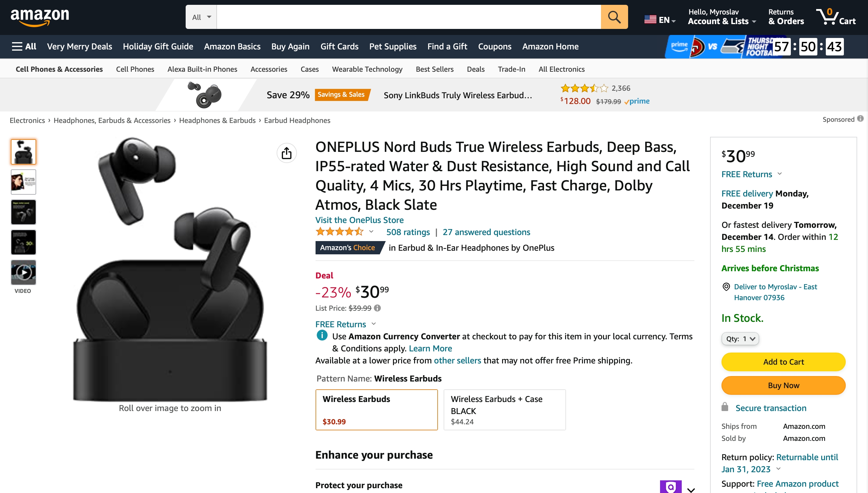
Task: Click into the Amazon search field
Action: (408, 17)
